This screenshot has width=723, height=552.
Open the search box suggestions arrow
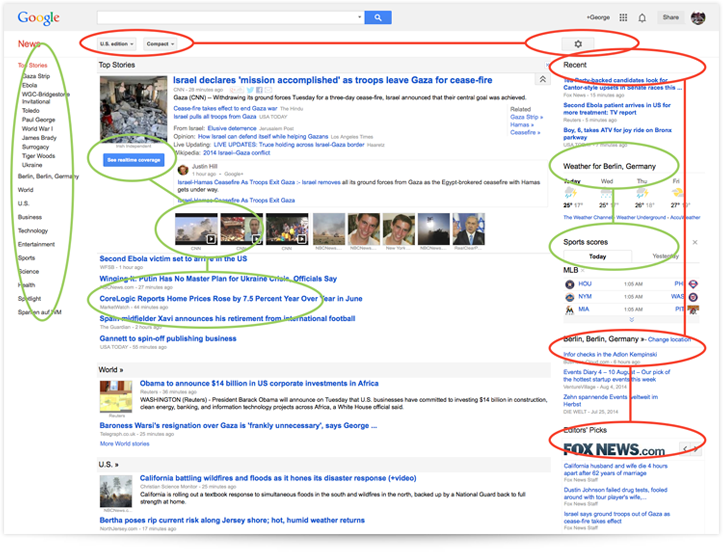click(x=360, y=17)
